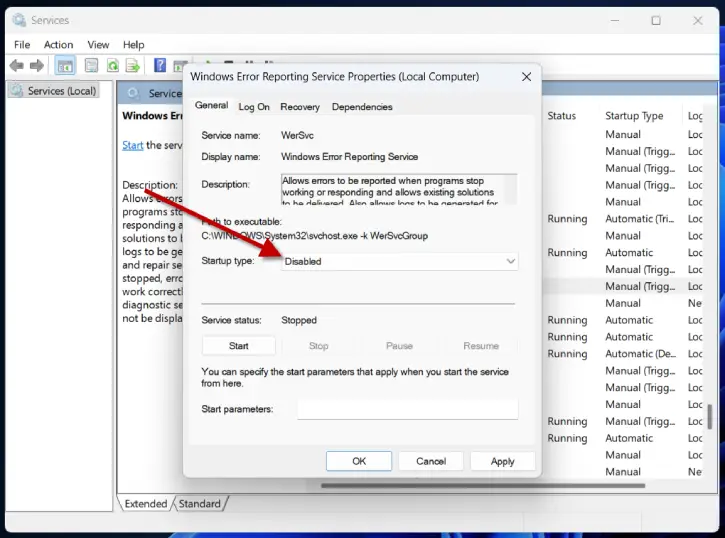The width and height of the screenshot is (725, 538).
Task: Click the Stopped service status text
Action: pyautogui.click(x=299, y=320)
